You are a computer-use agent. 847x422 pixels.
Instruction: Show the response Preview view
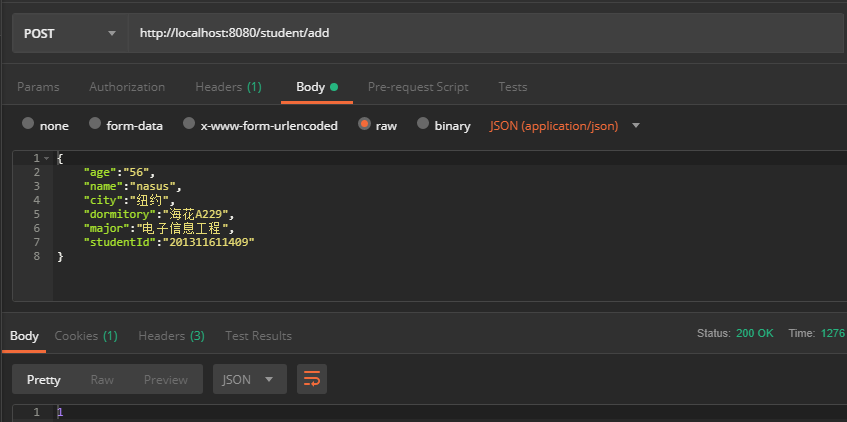coord(166,379)
